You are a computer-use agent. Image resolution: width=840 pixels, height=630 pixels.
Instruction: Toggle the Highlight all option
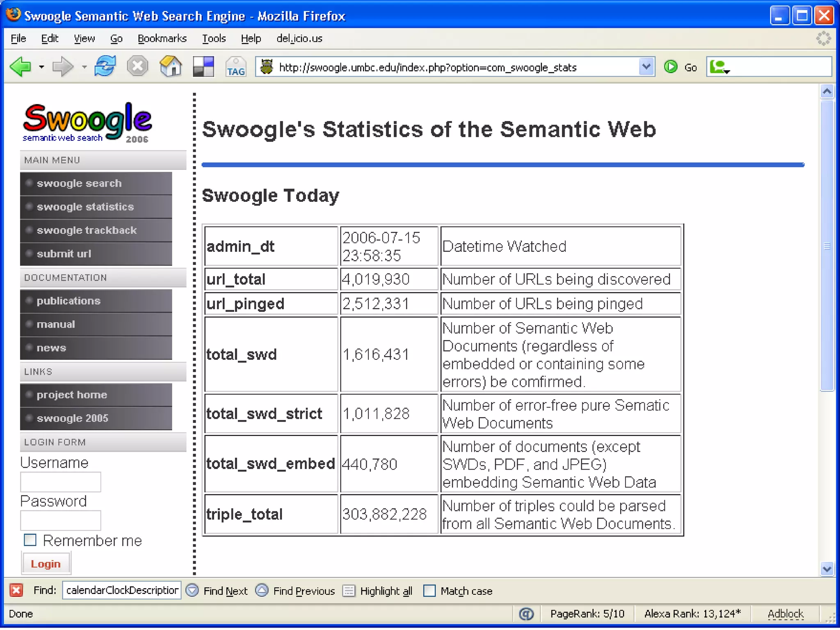coord(349,591)
